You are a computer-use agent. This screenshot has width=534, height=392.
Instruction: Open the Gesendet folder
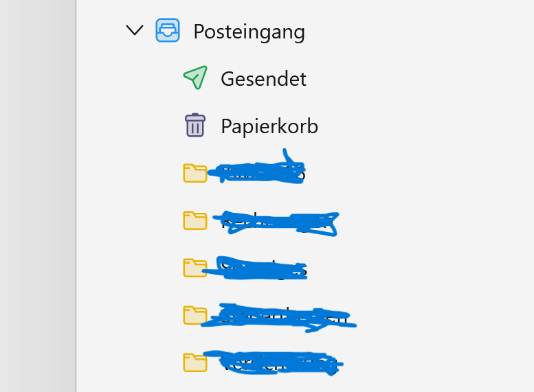(x=264, y=79)
